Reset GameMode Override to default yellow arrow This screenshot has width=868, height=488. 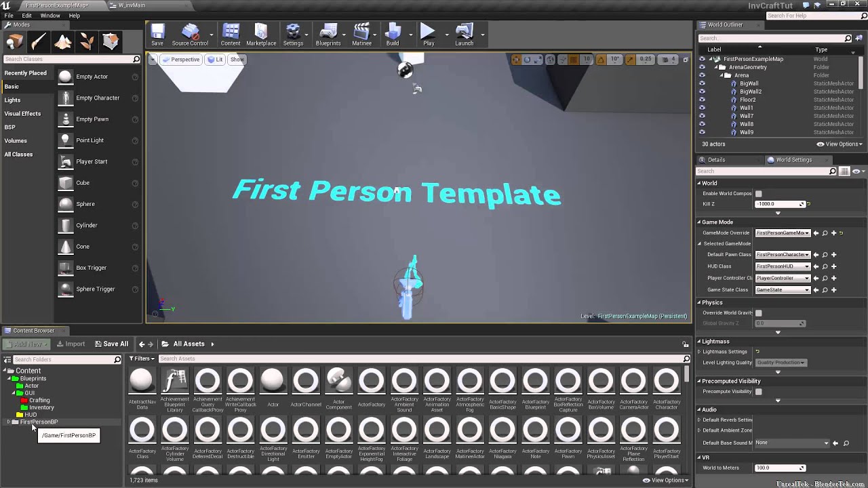coord(842,233)
